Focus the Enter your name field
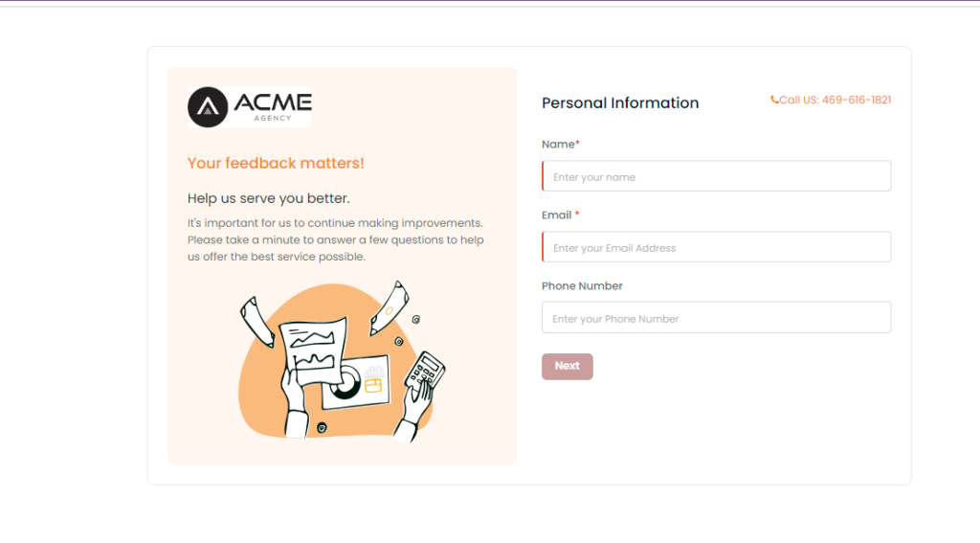The image size is (980, 543). (716, 176)
